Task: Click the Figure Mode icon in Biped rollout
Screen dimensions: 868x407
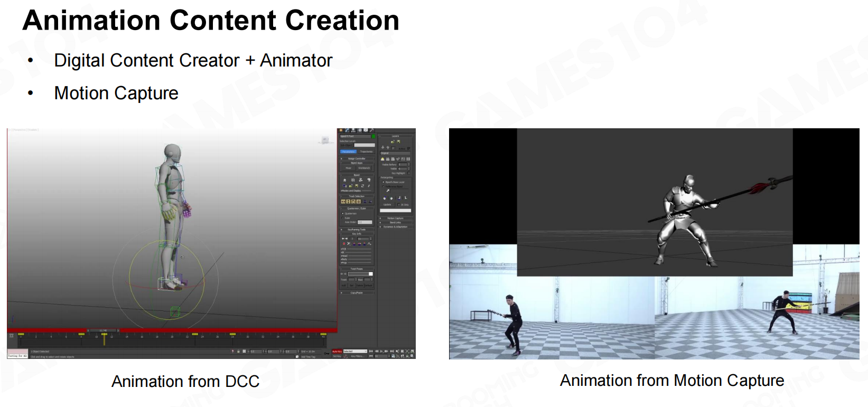Action: point(345,180)
